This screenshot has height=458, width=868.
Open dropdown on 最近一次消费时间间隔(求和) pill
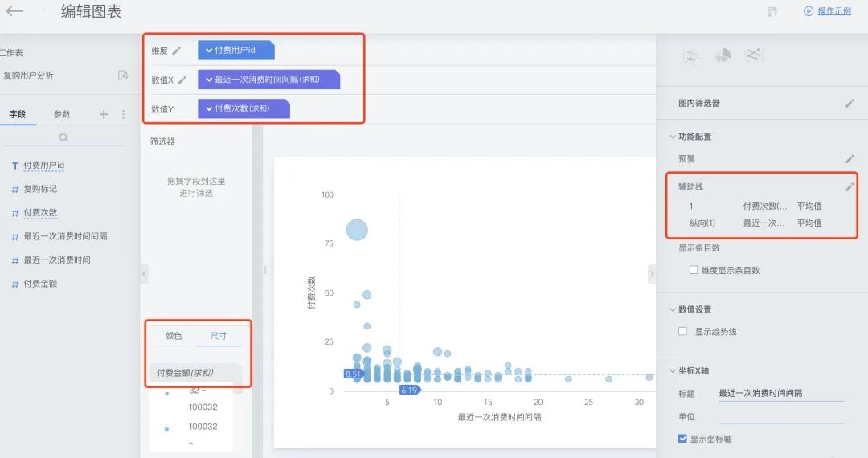(x=209, y=79)
